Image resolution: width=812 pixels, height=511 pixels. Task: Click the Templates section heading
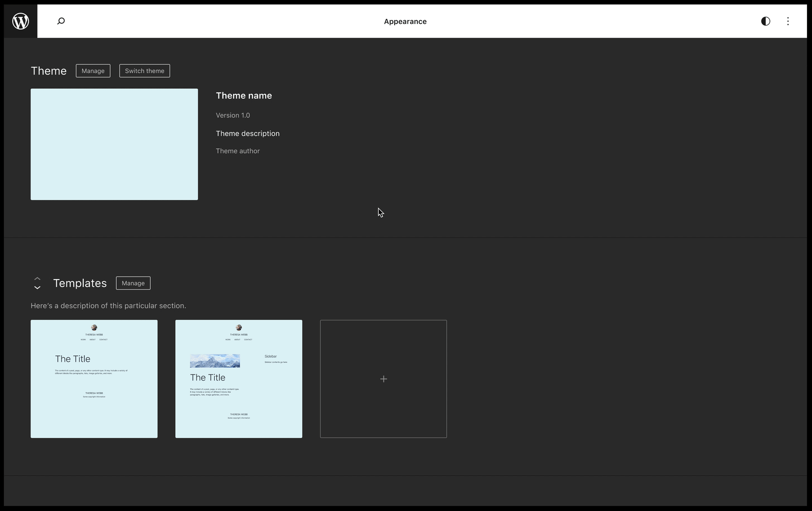tap(80, 283)
